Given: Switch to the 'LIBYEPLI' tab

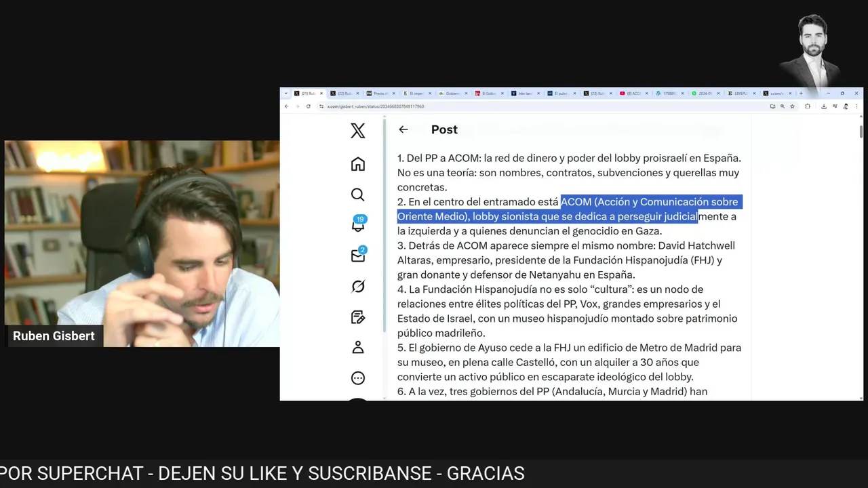Looking at the screenshot, I should (x=743, y=94).
